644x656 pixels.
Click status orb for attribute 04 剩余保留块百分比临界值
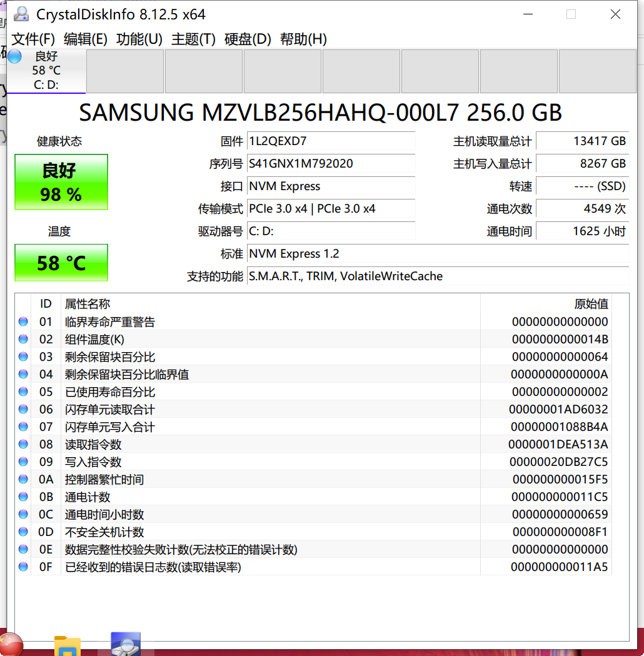[23, 374]
